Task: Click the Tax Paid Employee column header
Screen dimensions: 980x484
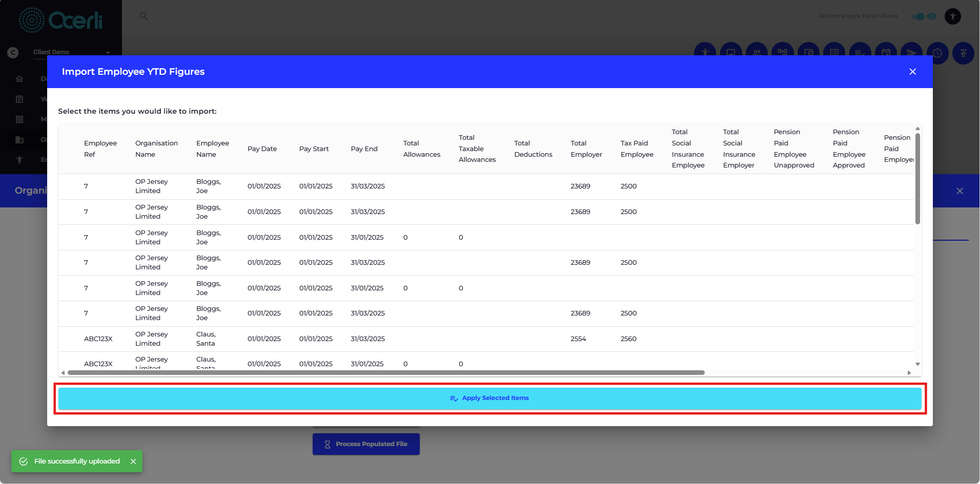Action: click(637, 149)
